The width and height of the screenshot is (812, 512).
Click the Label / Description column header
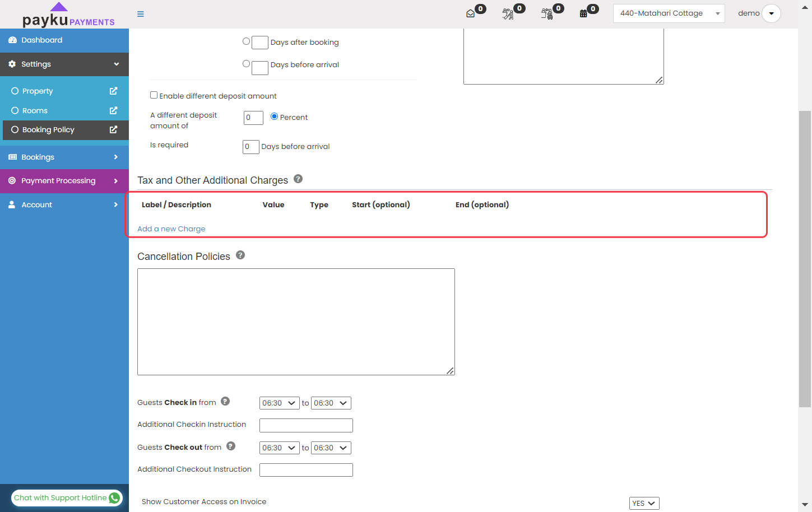coord(177,205)
